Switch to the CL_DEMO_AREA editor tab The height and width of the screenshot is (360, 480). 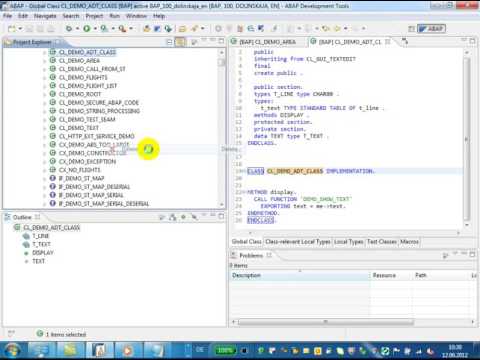[268, 42]
